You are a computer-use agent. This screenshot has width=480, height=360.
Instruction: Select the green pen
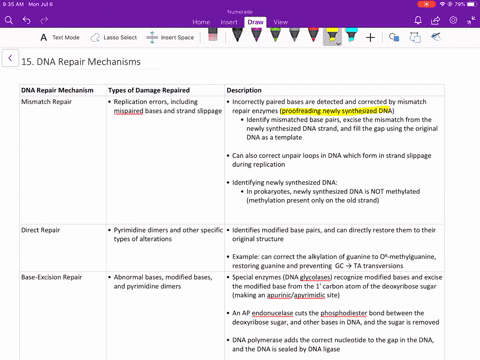(275, 35)
